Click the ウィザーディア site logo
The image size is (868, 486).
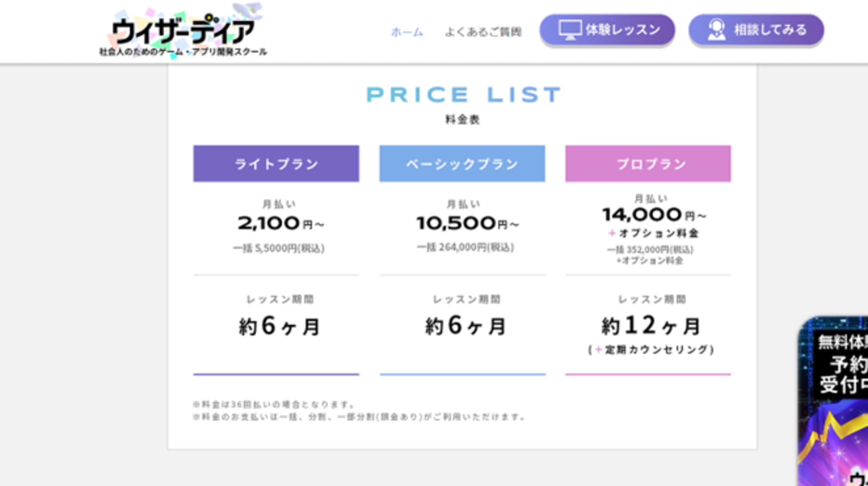coord(183,32)
